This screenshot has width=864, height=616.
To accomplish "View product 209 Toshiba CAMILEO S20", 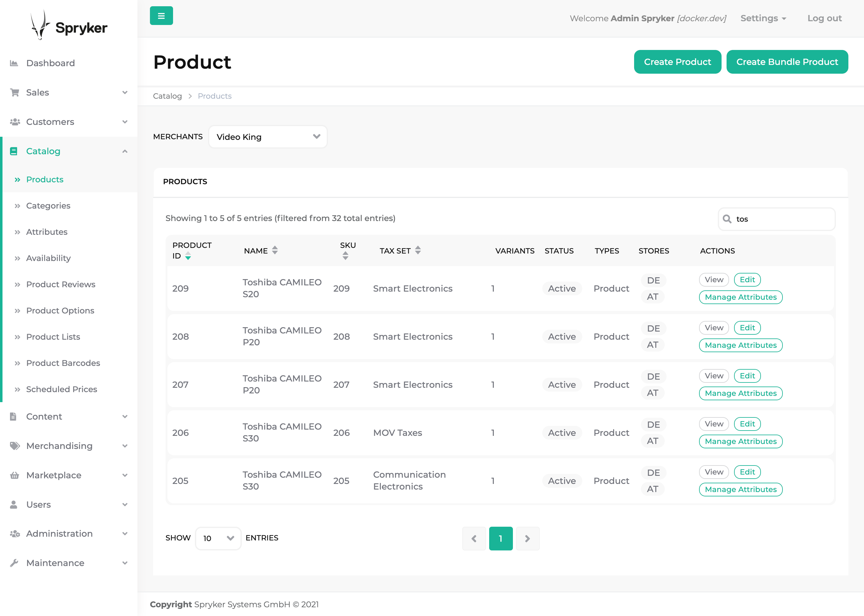I will pos(714,280).
